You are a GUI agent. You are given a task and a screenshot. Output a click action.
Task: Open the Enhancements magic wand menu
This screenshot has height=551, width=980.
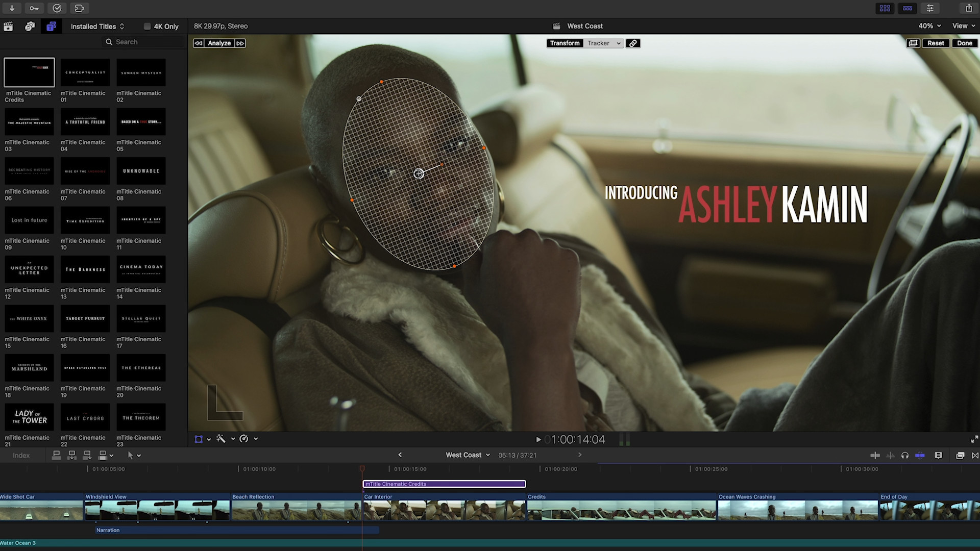[x=222, y=439]
